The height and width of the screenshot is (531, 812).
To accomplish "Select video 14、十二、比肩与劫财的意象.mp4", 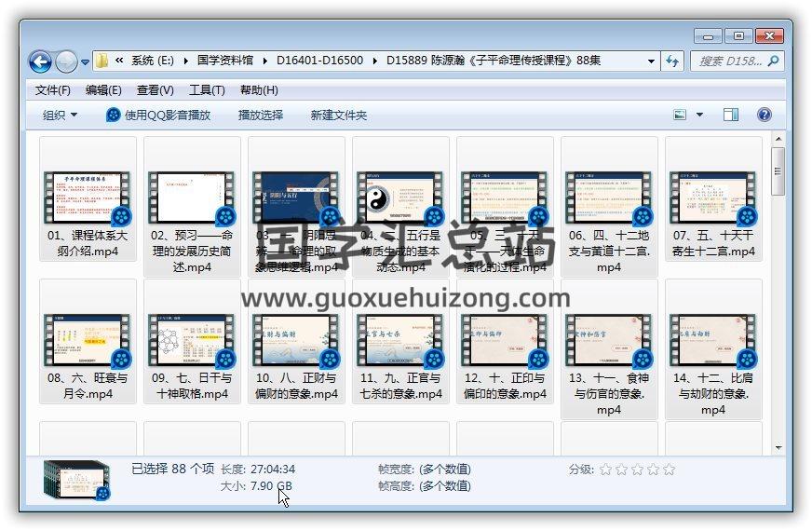I will tap(713, 349).
